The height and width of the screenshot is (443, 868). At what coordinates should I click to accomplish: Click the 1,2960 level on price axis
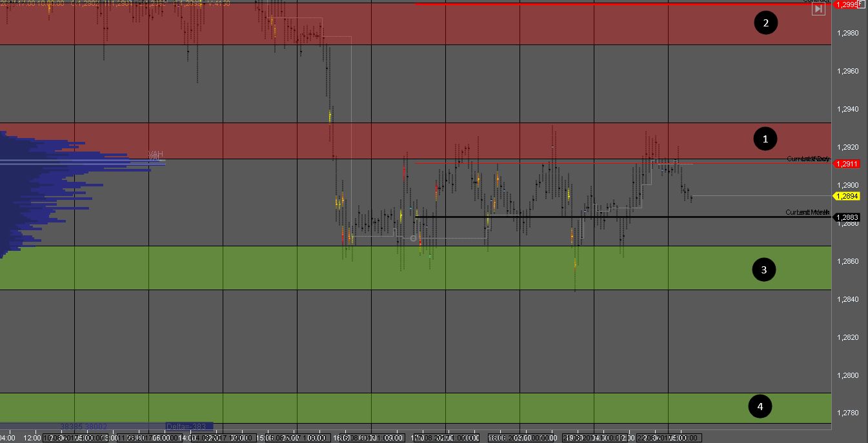[847, 71]
